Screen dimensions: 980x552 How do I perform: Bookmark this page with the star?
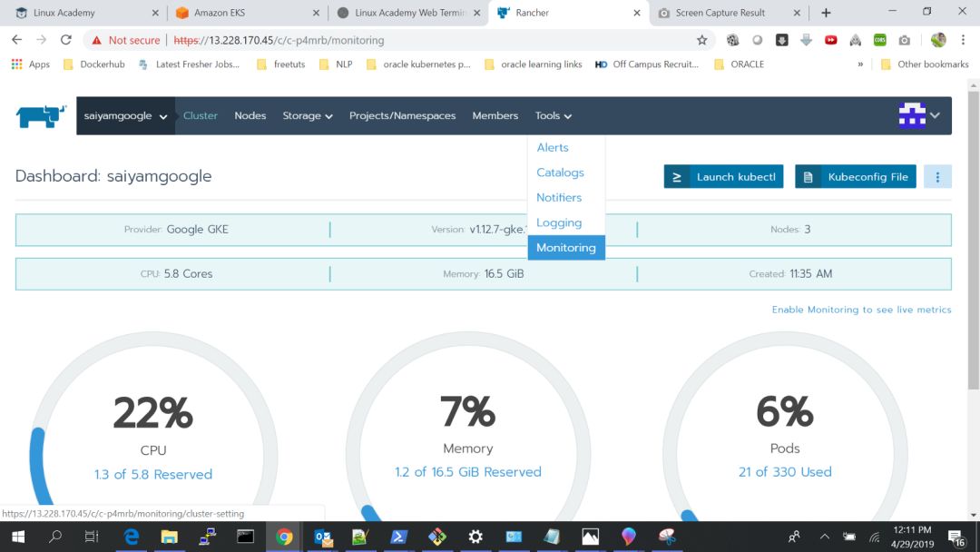point(701,40)
